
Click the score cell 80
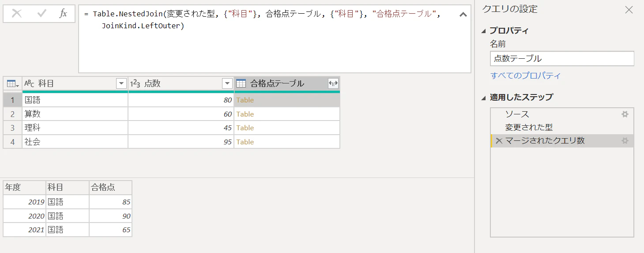point(181,100)
